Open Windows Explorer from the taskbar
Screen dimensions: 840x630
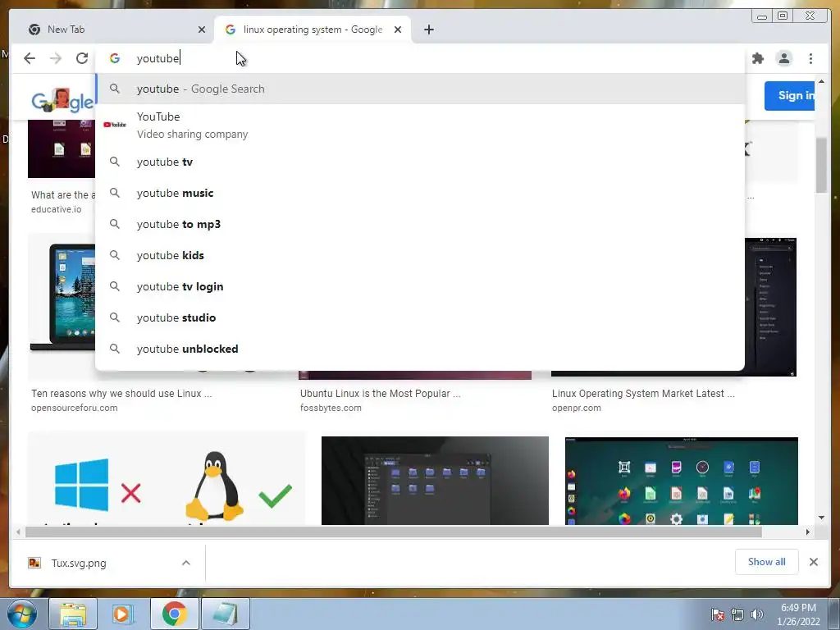(x=73, y=614)
